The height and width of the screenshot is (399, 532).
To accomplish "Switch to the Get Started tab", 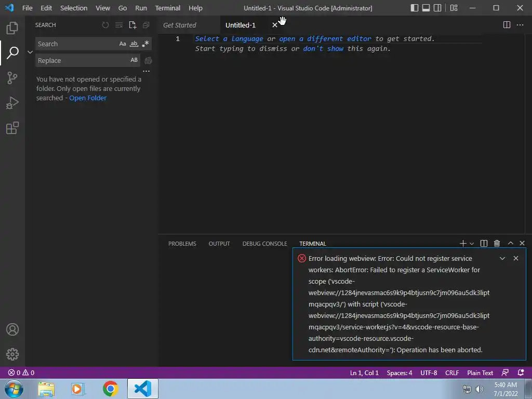I will click(x=179, y=25).
